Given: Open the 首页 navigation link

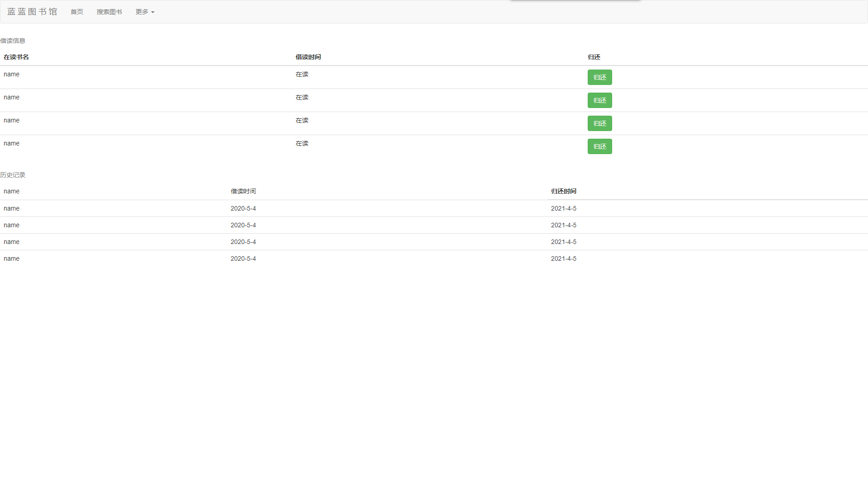Looking at the screenshot, I should click(77, 12).
